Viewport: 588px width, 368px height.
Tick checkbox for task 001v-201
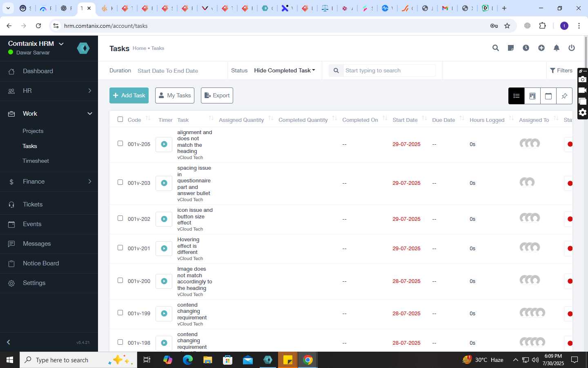120,248
